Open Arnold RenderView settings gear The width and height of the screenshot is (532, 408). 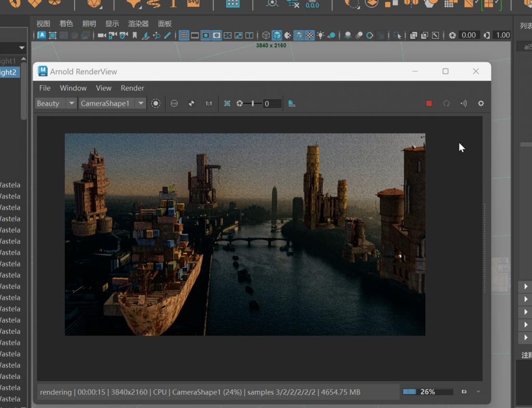click(x=481, y=103)
